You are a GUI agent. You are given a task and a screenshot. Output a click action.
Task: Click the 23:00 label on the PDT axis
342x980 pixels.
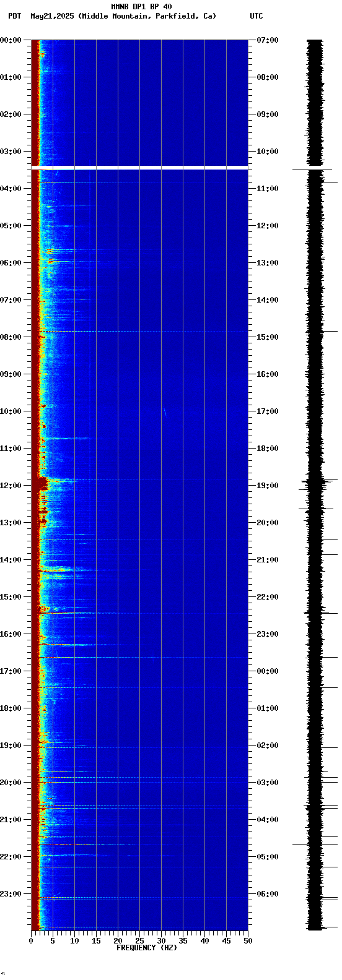(x=11, y=894)
